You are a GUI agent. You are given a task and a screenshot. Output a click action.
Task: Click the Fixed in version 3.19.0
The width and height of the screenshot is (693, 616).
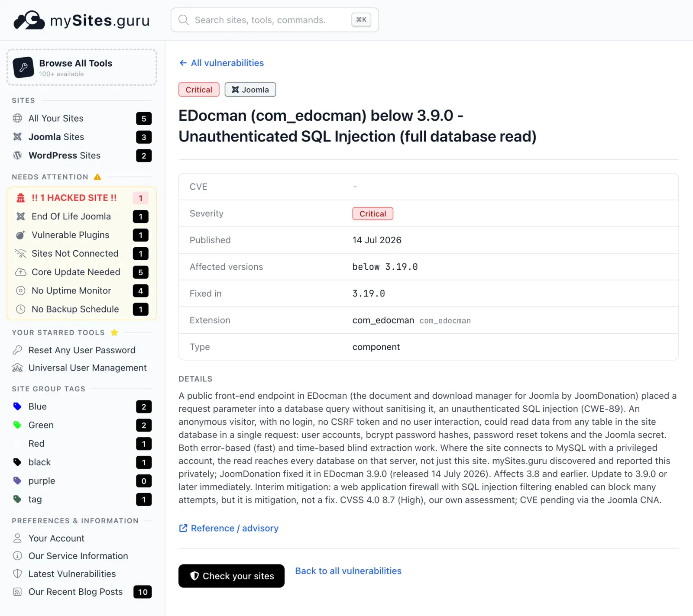[369, 293]
